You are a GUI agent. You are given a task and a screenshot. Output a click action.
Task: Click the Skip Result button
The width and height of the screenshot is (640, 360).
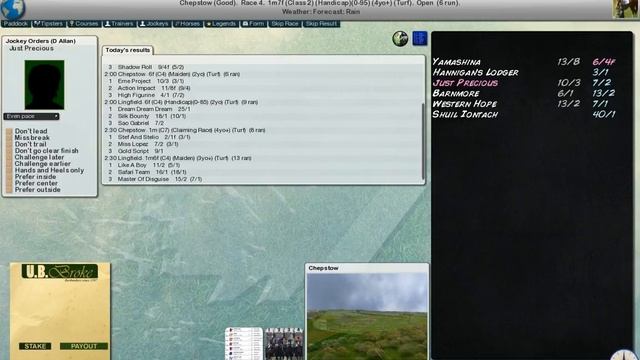322,24
